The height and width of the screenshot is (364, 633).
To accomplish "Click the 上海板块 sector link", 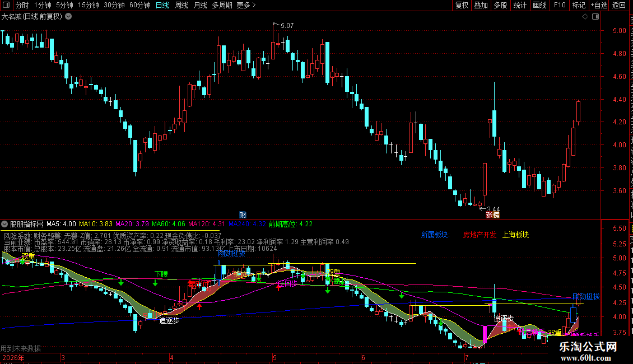I will tap(515, 235).
